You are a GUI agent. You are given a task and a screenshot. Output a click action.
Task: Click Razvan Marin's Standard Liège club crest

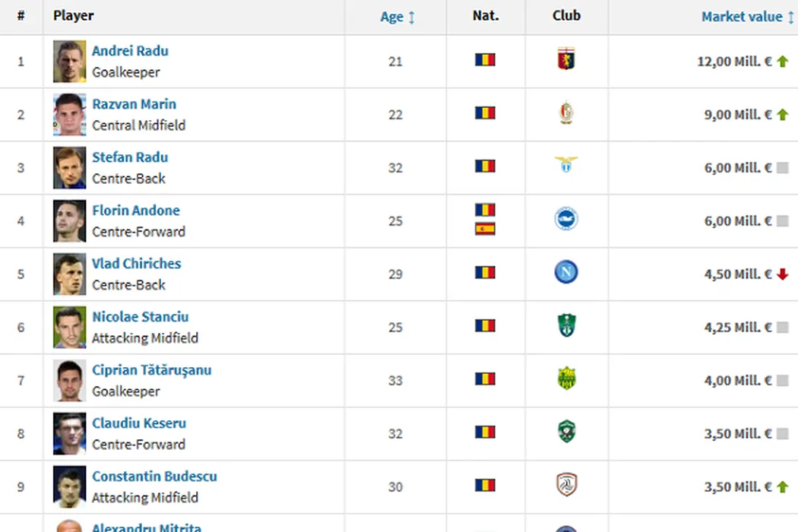click(566, 113)
